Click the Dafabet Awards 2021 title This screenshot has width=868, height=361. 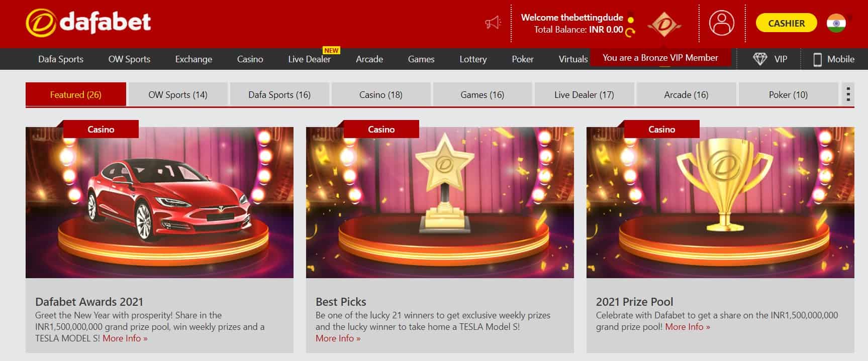pyautogui.click(x=89, y=302)
